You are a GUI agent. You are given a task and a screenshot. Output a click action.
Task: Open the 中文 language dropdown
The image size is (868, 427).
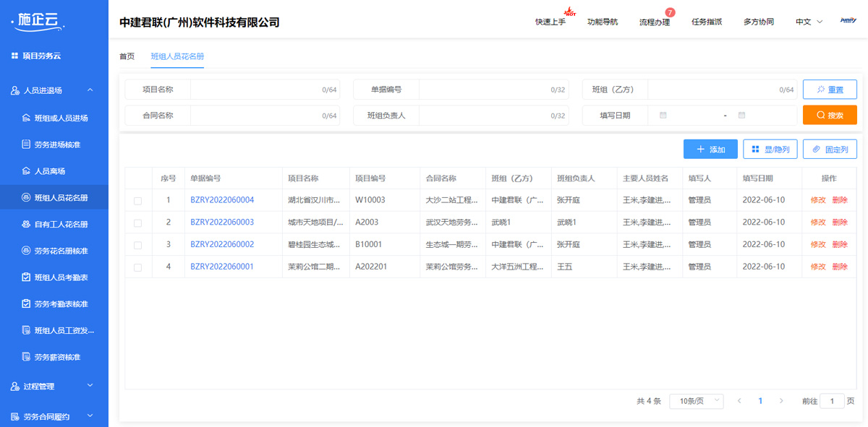coord(809,22)
